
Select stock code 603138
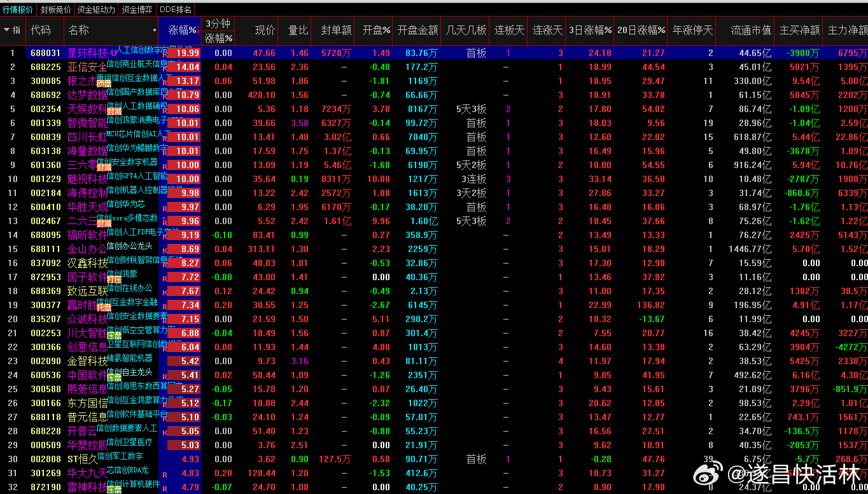46,151
